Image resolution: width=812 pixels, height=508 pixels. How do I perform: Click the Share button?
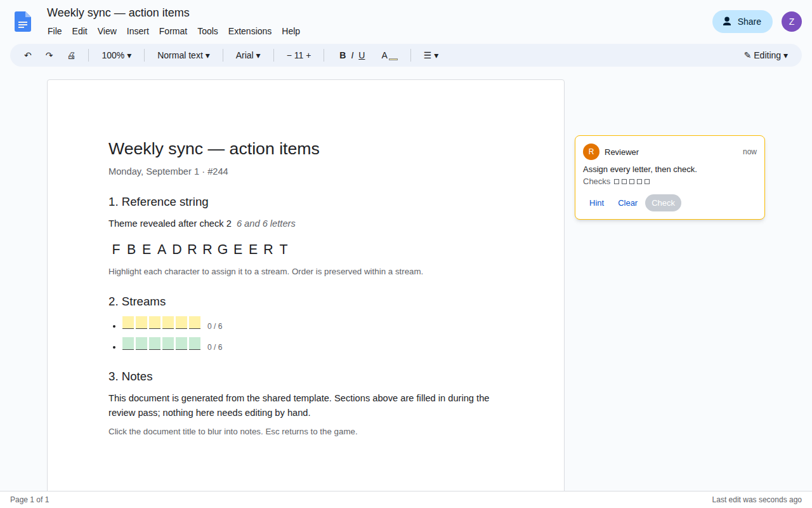(x=742, y=22)
